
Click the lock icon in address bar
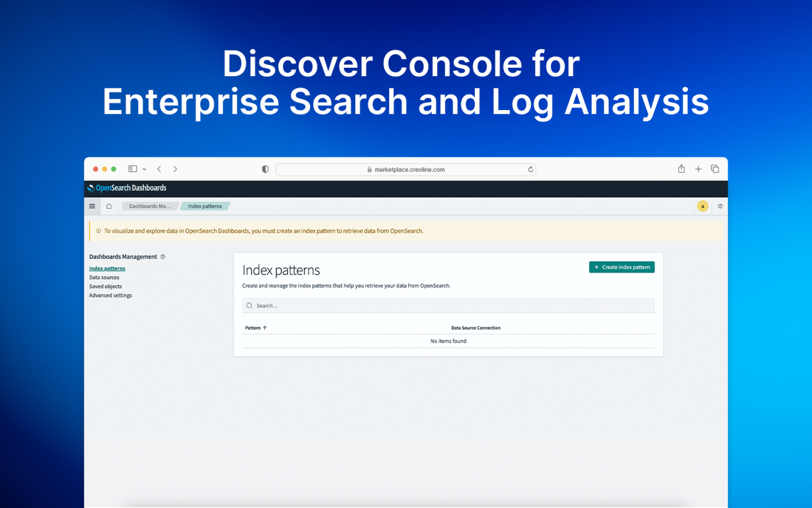click(369, 169)
